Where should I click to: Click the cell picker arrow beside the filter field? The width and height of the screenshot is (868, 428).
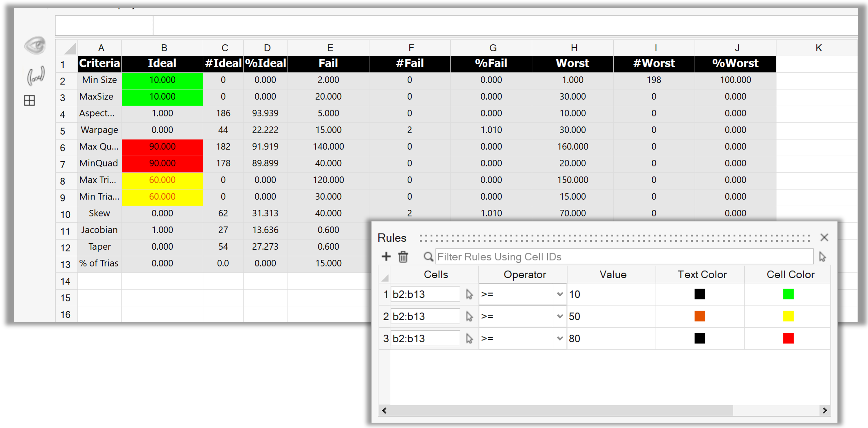822,257
